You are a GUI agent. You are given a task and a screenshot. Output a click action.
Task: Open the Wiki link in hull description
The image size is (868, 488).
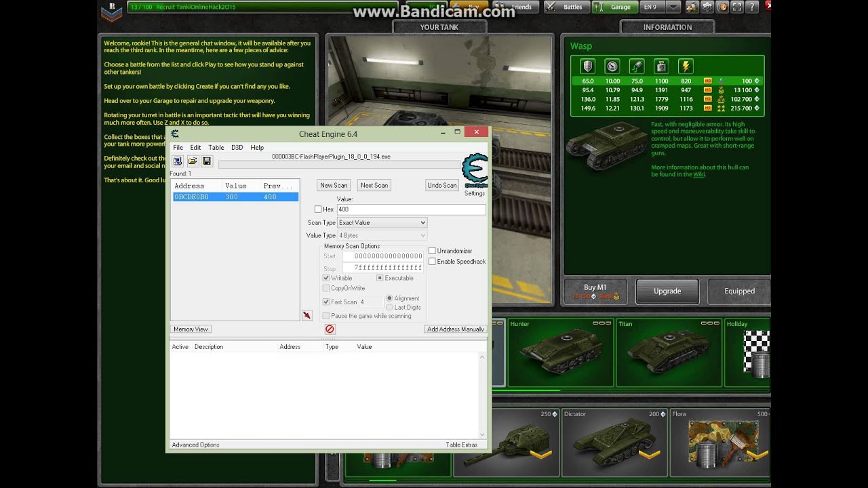[x=698, y=174]
